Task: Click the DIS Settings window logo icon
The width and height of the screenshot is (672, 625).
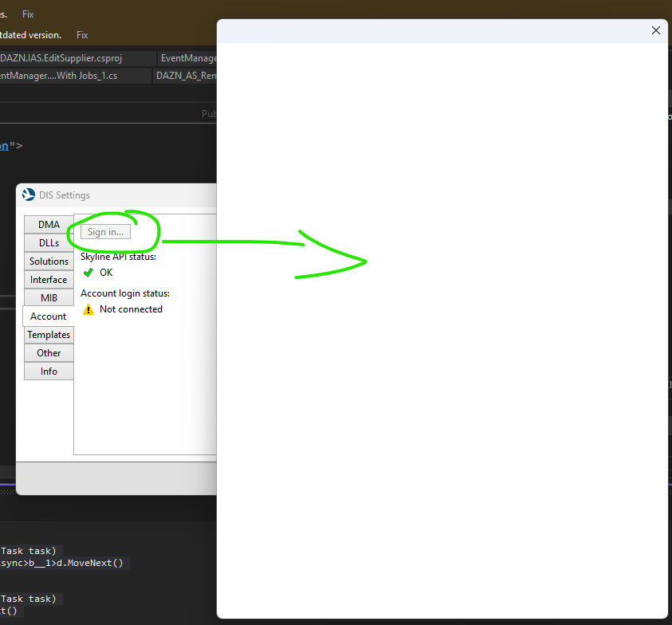Action: tap(29, 195)
